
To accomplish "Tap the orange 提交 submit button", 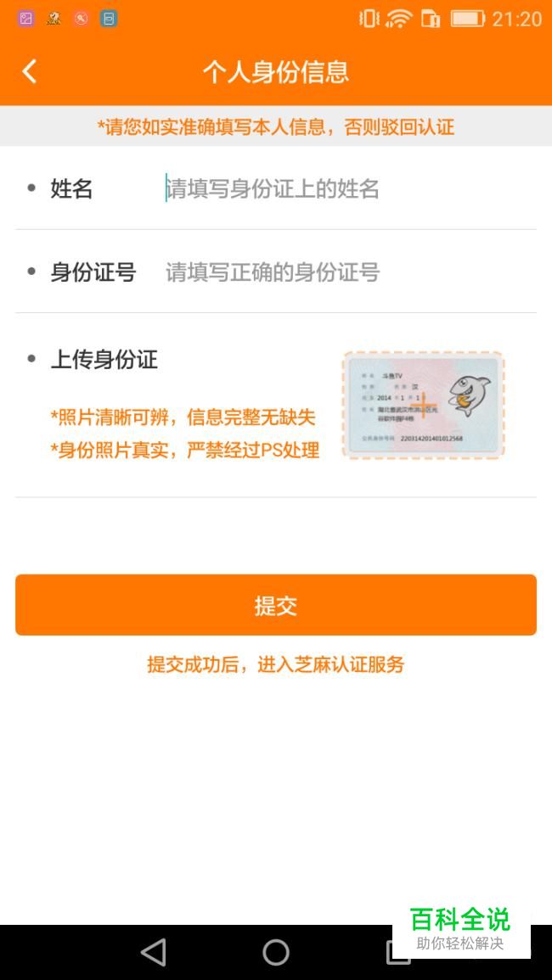I will click(x=276, y=605).
